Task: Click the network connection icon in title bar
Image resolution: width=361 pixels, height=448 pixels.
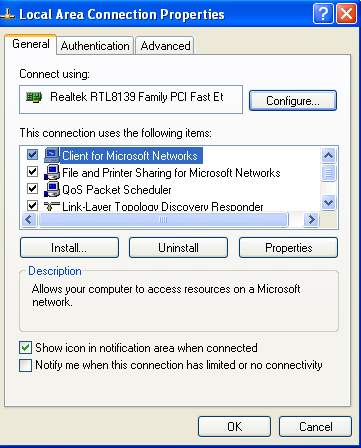Action: [x=7, y=14]
